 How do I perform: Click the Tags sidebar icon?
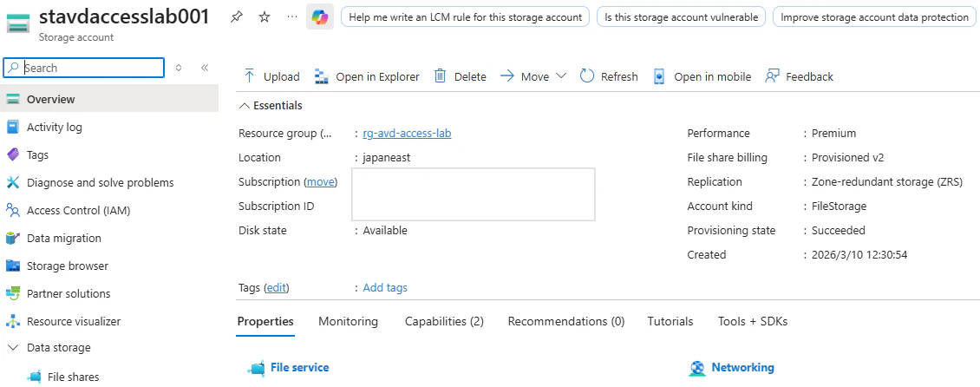pyautogui.click(x=12, y=154)
